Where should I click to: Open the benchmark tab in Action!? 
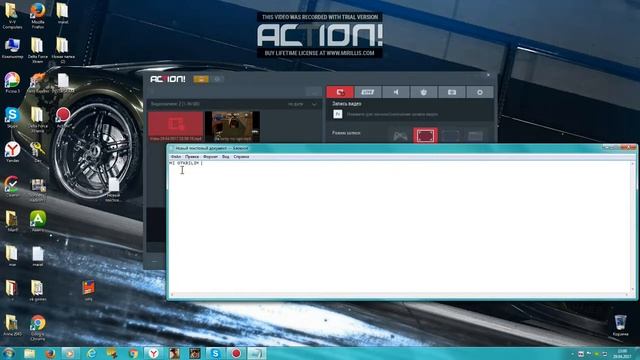click(424, 92)
